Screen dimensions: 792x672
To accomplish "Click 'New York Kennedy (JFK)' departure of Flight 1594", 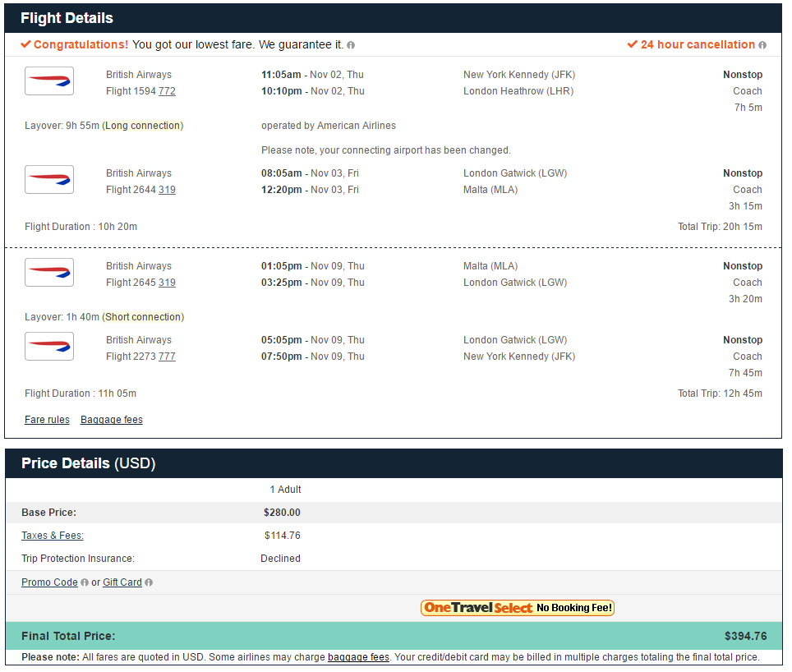I will [519, 74].
